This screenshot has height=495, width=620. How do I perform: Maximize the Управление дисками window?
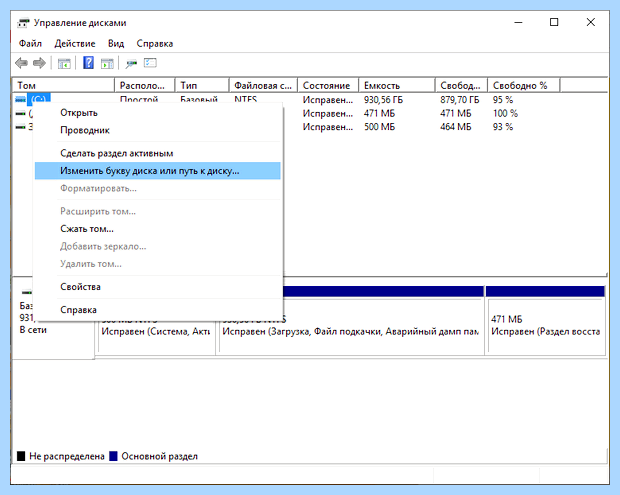(x=554, y=22)
